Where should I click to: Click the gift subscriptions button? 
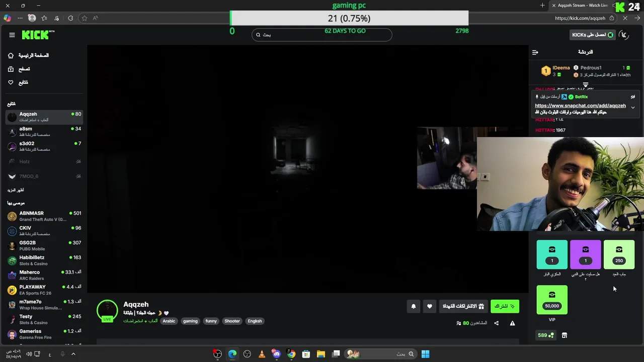tap(463, 306)
